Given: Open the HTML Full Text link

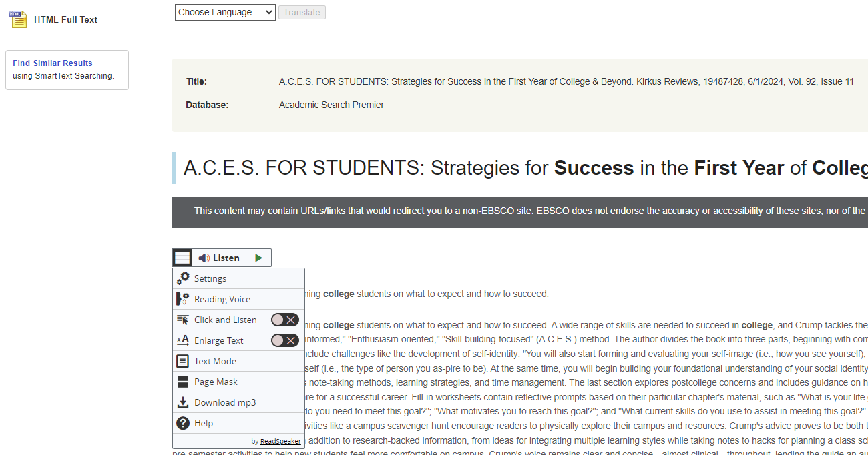Looking at the screenshot, I should [x=65, y=19].
